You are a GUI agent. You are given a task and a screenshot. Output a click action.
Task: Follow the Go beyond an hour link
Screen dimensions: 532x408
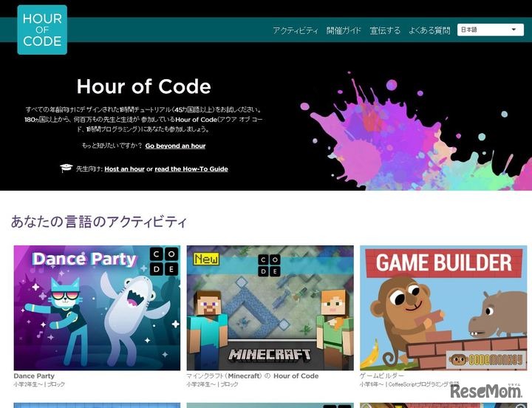[175, 146]
